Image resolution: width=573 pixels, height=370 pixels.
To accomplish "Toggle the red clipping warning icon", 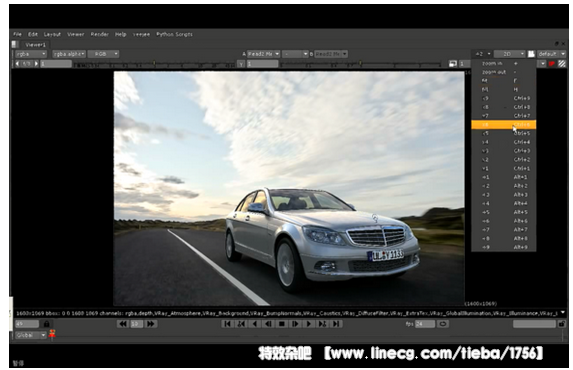I will [x=551, y=64].
